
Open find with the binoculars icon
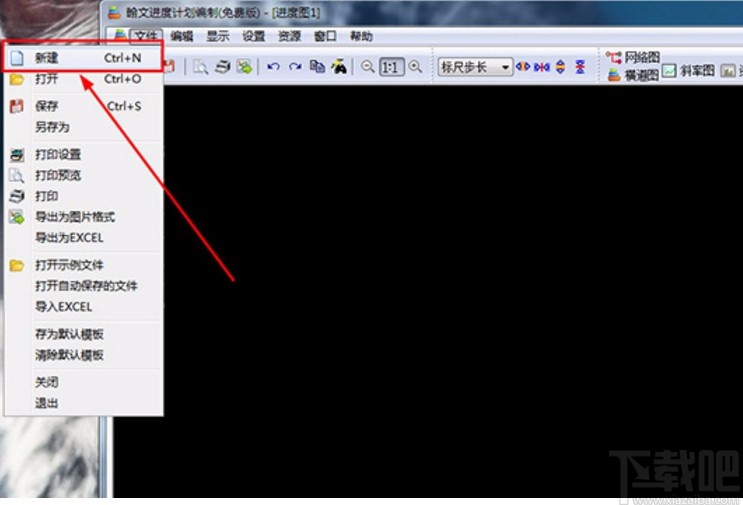click(x=339, y=67)
